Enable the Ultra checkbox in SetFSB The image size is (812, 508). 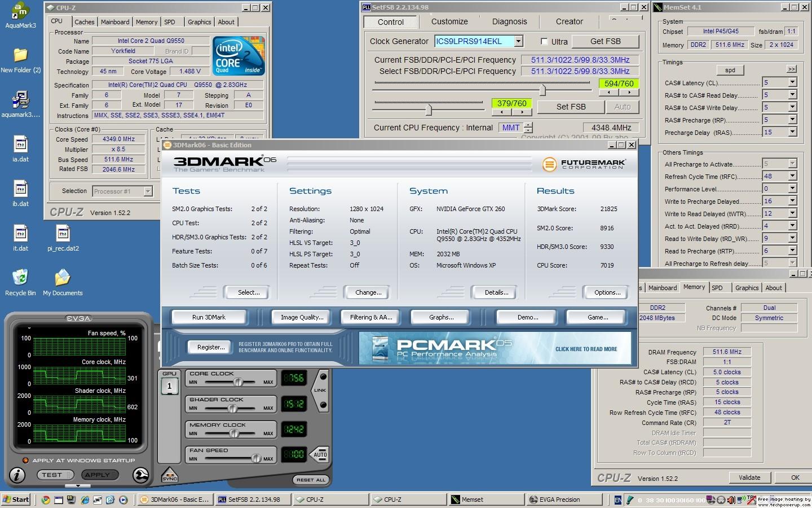coord(544,41)
